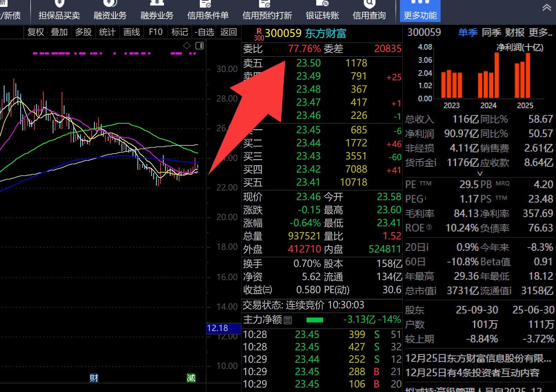Click the 交易状态 连续竞价 status line
Screen dimensions: 556x392
tap(303, 305)
